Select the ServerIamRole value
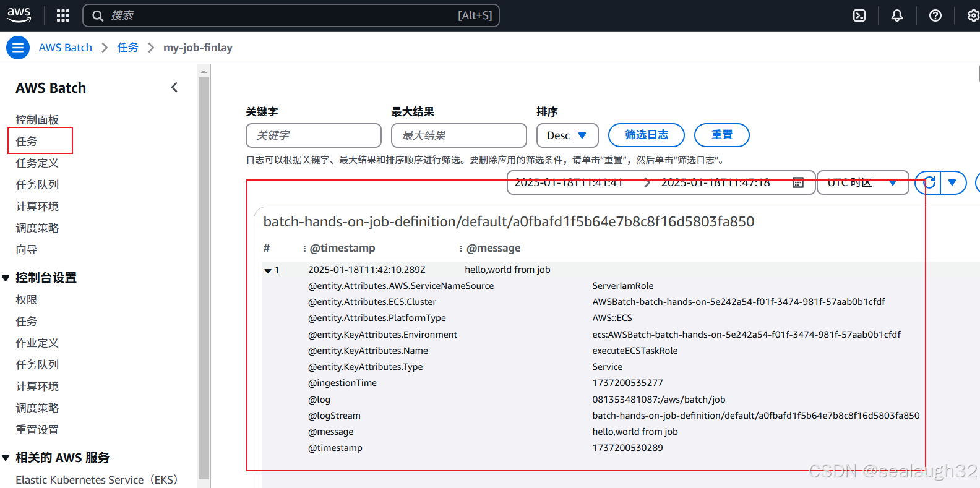This screenshot has height=488, width=980. pyautogui.click(x=623, y=286)
